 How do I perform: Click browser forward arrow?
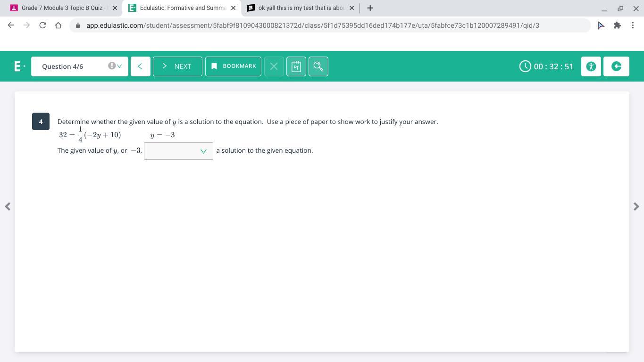tap(27, 25)
